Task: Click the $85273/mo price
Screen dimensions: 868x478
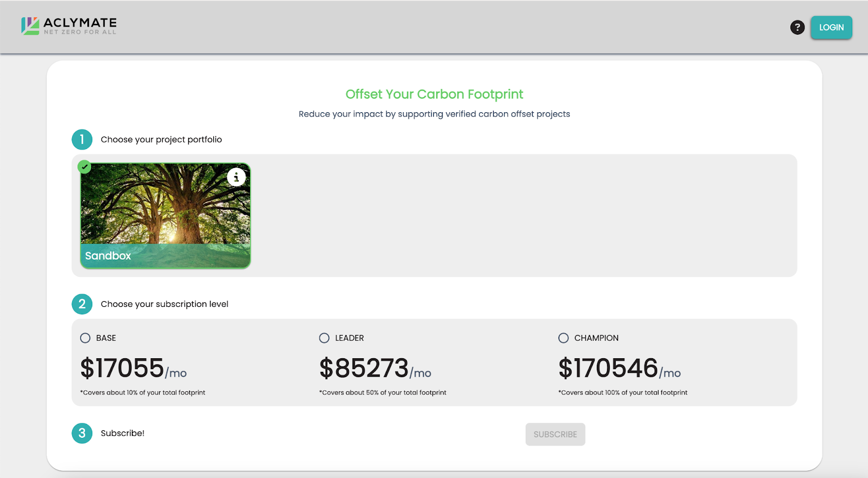Action: click(375, 368)
